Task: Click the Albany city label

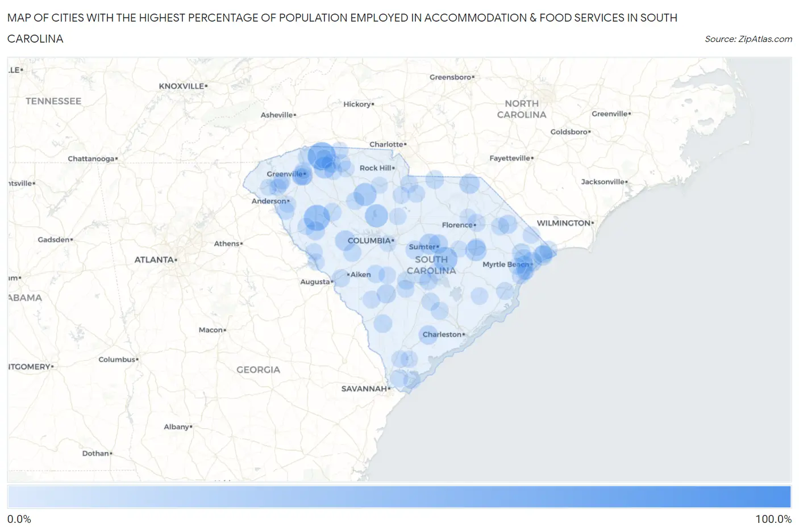Action: (x=178, y=426)
